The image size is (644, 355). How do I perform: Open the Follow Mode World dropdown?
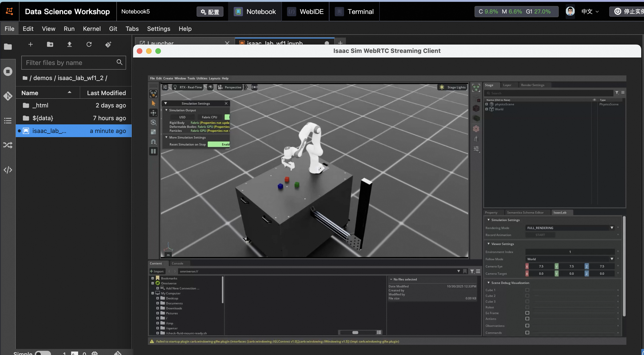(x=570, y=259)
